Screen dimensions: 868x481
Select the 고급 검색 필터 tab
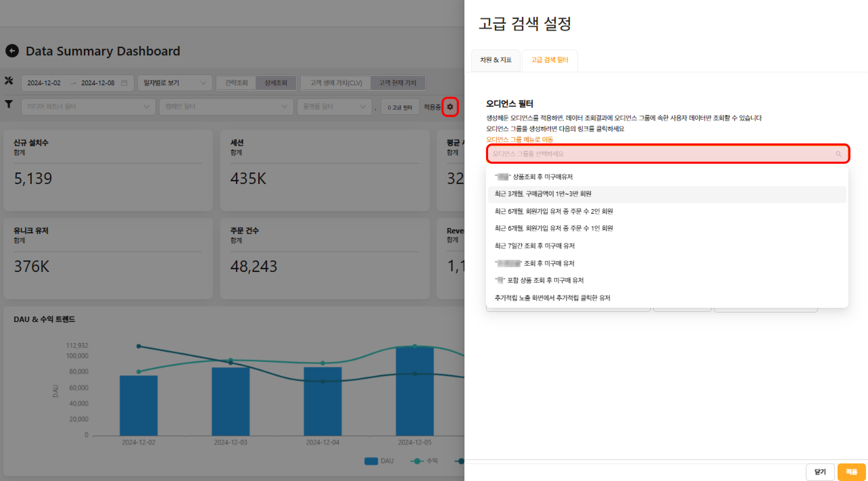[549, 60]
